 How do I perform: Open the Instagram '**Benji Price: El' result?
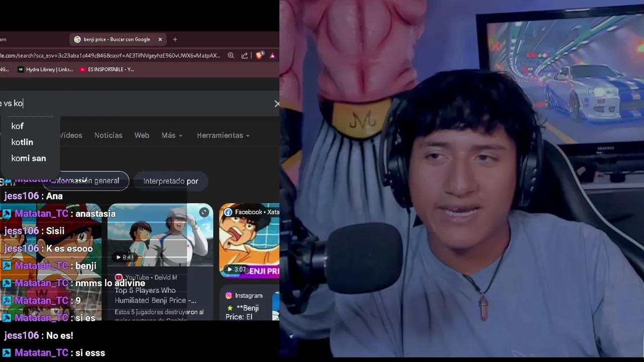pyautogui.click(x=242, y=312)
